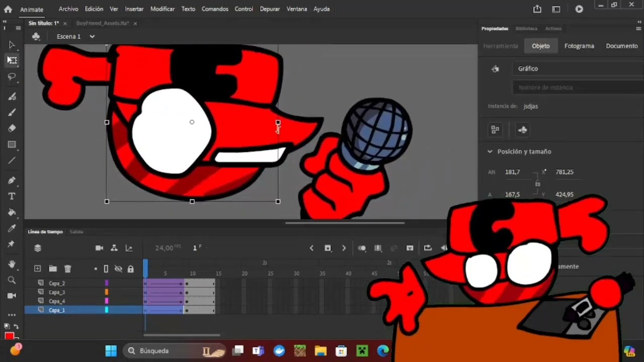Open the timeline layer view stack icon

(38, 248)
